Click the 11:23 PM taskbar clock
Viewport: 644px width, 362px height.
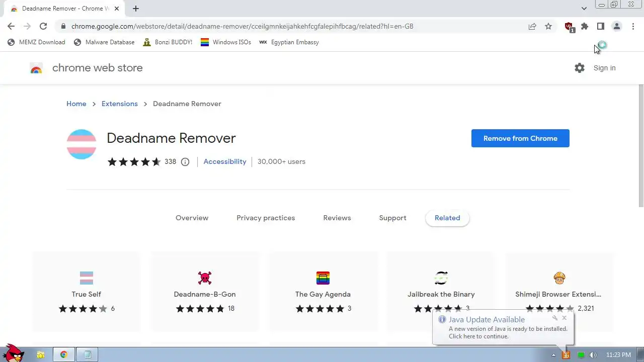[618, 355]
